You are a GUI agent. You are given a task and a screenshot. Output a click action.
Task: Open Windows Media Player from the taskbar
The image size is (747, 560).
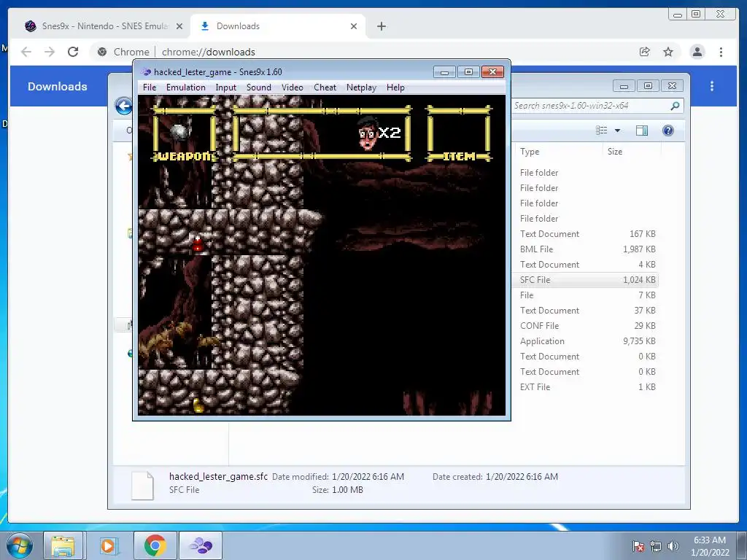[108, 545]
